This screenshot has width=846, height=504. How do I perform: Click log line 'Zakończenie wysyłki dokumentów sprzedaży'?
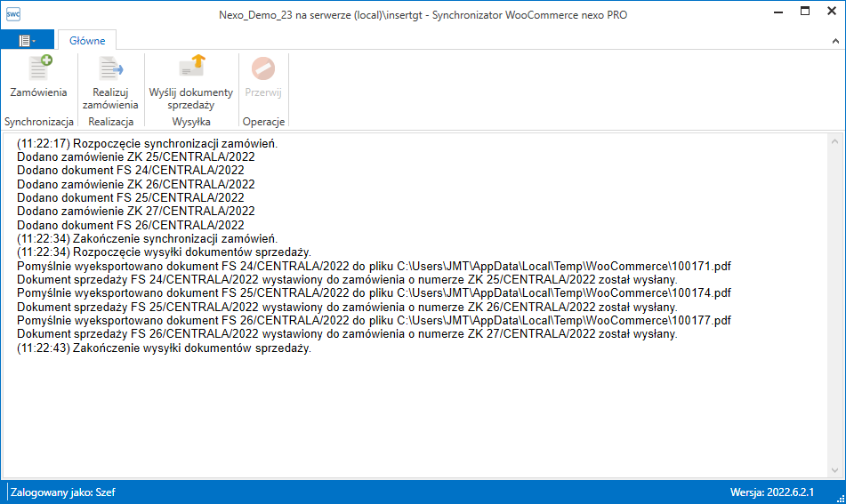coord(164,348)
